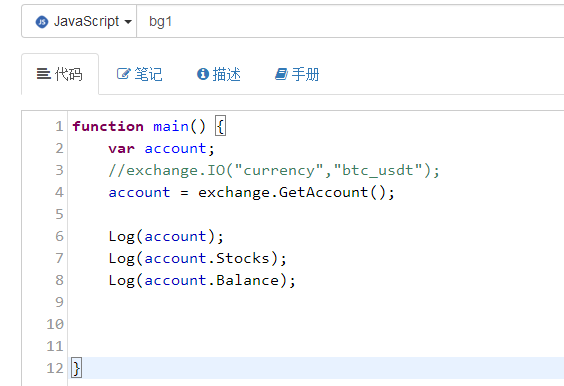
Task: Click 'Log(account.Stocks);' on line 7
Action: 197,259
